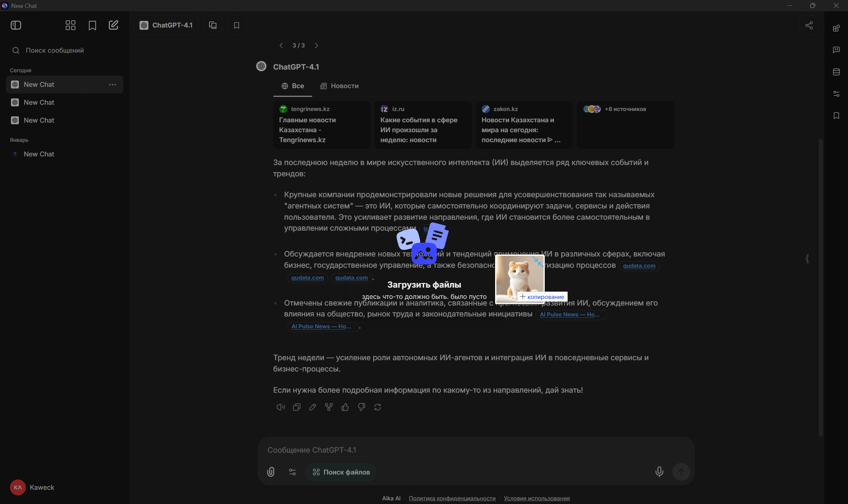Open the database icon in right rail
This screenshot has height=504, width=848.
[836, 72]
